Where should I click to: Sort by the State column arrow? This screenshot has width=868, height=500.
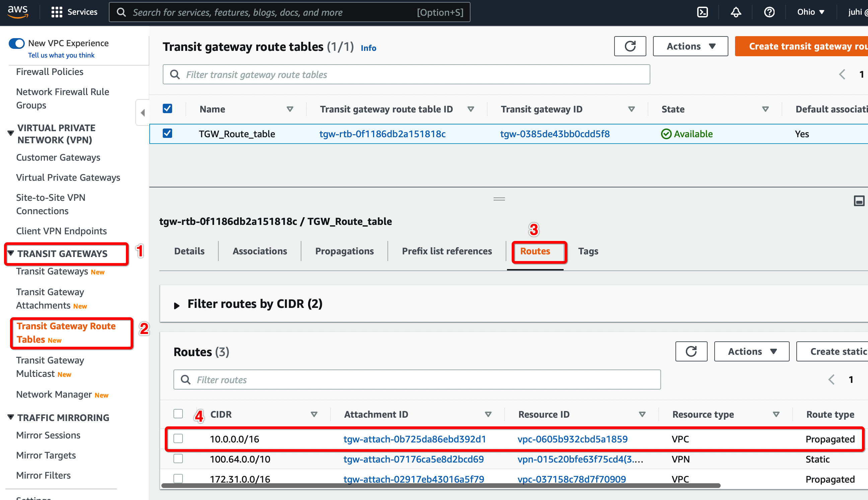(765, 109)
